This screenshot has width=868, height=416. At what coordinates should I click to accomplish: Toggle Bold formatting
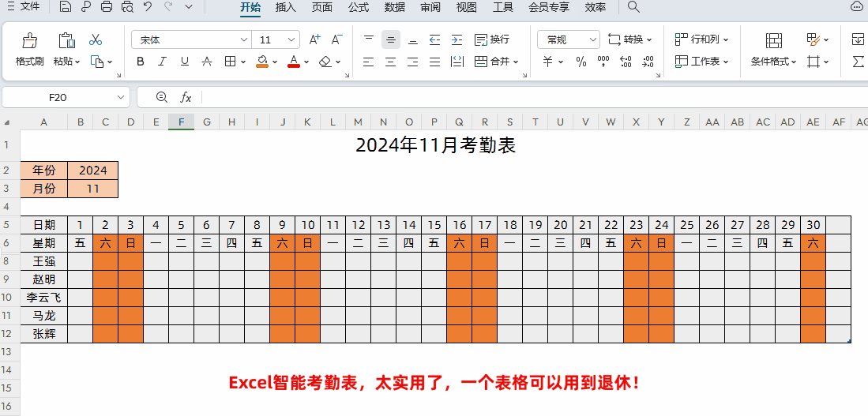click(141, 62)
